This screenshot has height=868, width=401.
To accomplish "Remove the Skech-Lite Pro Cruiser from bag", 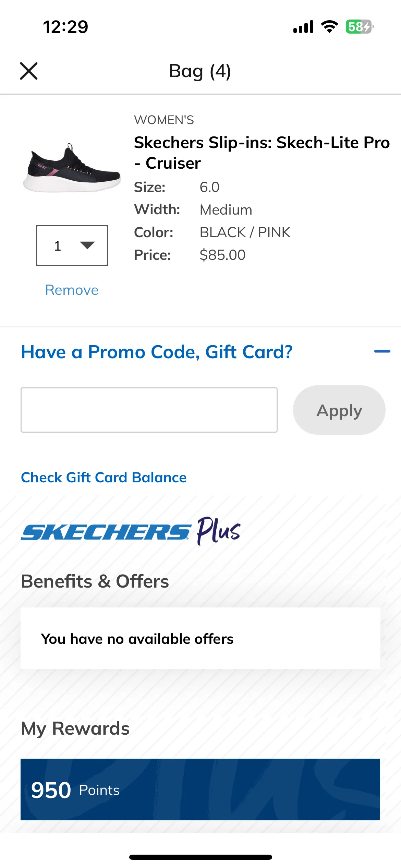I will click(x=72, y=290).
